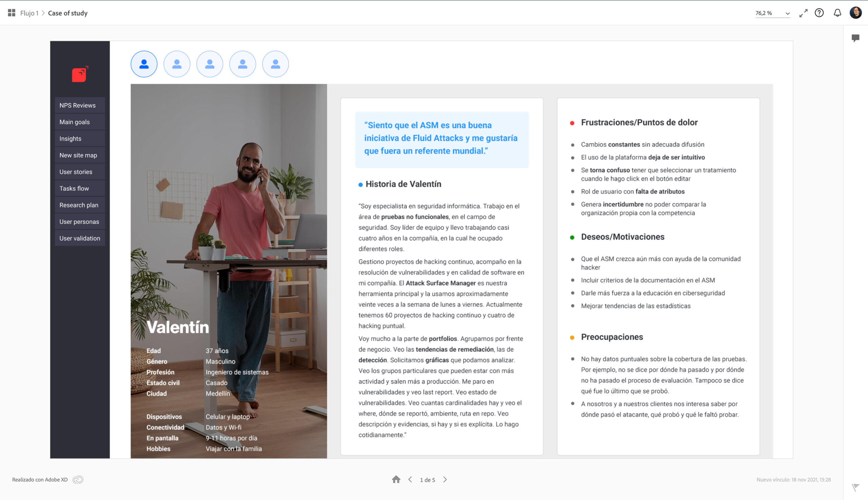
Task: Click the User validation sidebar button
Action: click(x=80, y=238)
